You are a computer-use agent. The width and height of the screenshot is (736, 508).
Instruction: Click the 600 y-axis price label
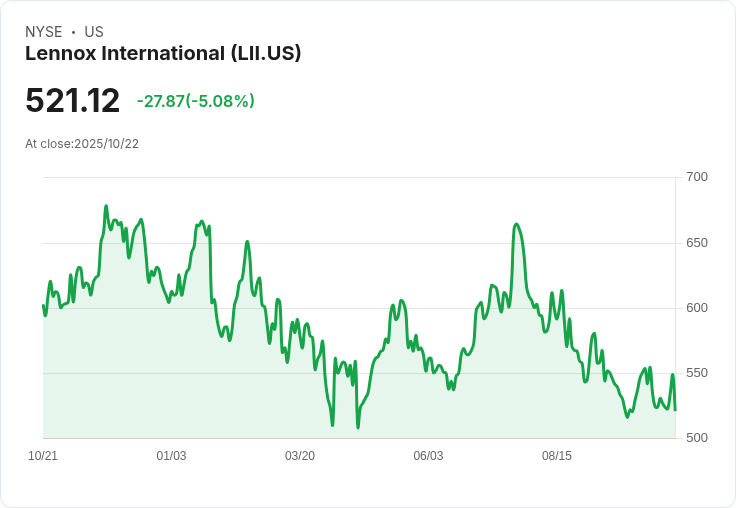click(697, 308)
